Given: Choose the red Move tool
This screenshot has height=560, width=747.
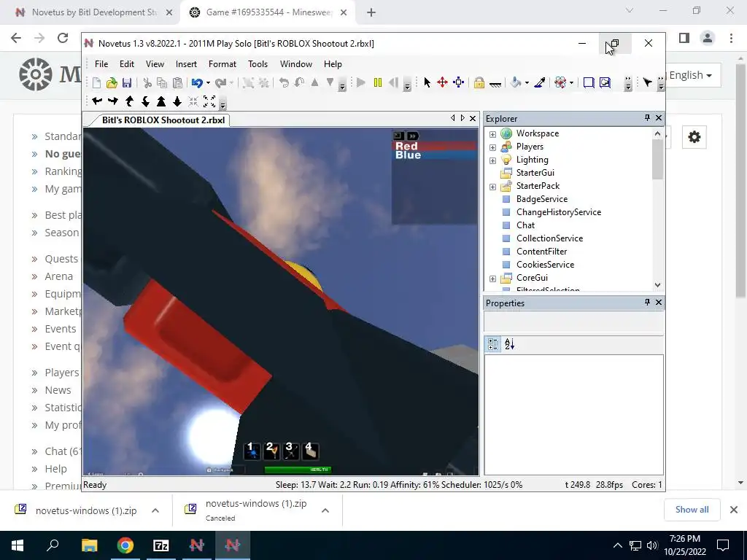Looking at the screenshot, I should (x=442, y=83).
